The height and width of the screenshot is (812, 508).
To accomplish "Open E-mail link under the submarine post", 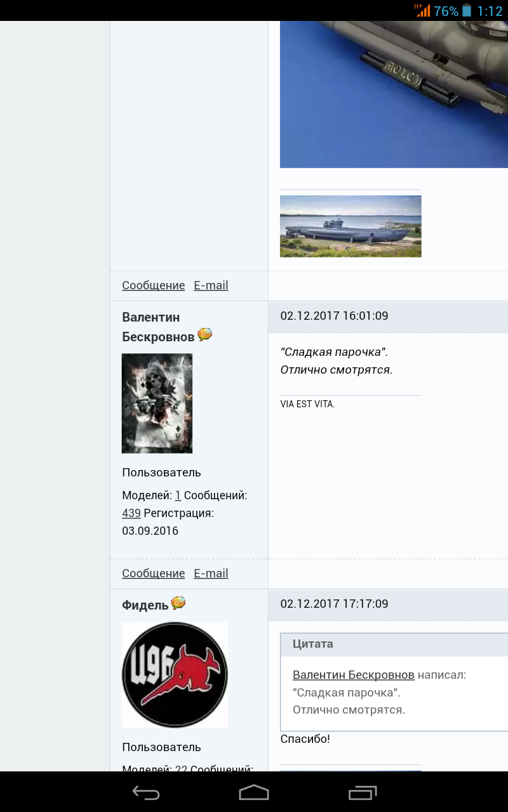I will [211, 285].
